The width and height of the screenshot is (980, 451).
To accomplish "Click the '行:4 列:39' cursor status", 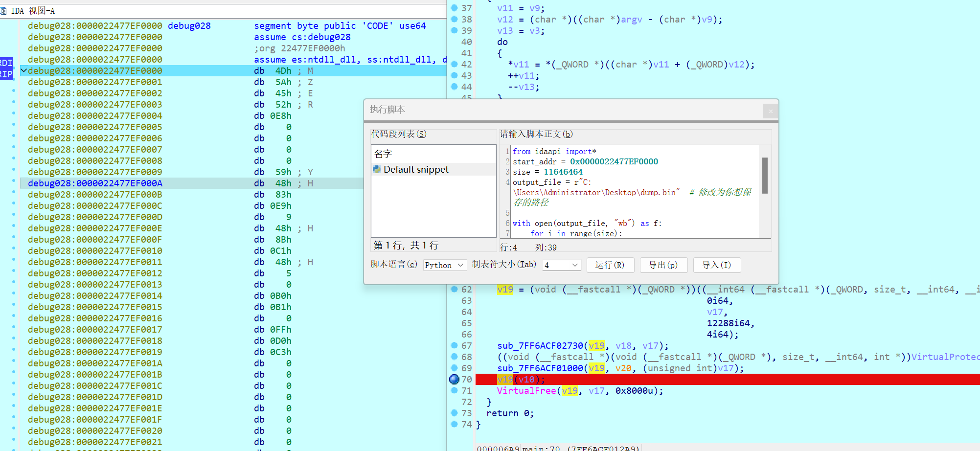I will pos(528,248).
